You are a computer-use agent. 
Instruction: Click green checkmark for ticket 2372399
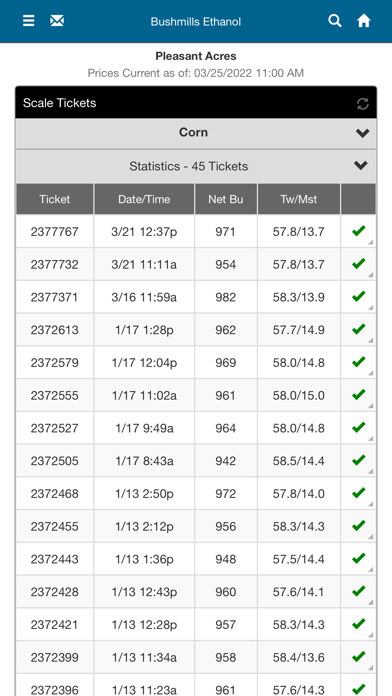click(358, 657)
